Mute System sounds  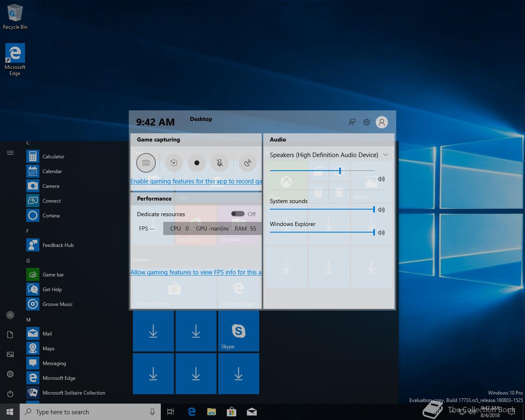click(381, 210)
